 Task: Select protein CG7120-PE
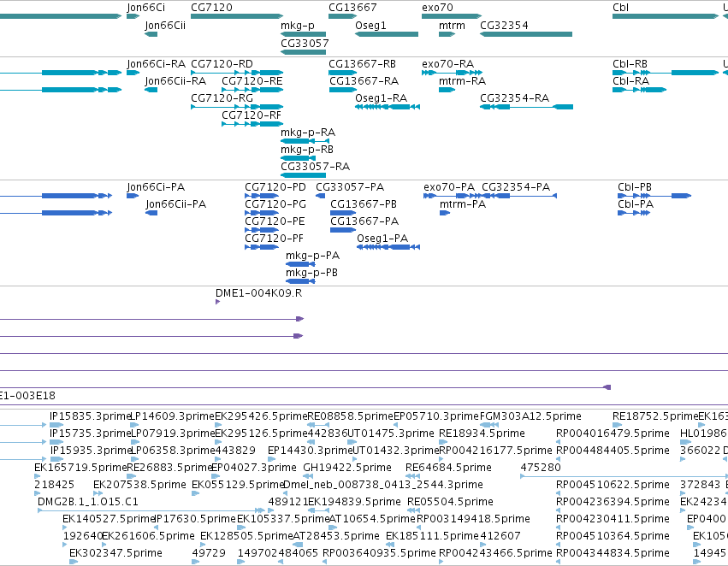coord(262,230)
